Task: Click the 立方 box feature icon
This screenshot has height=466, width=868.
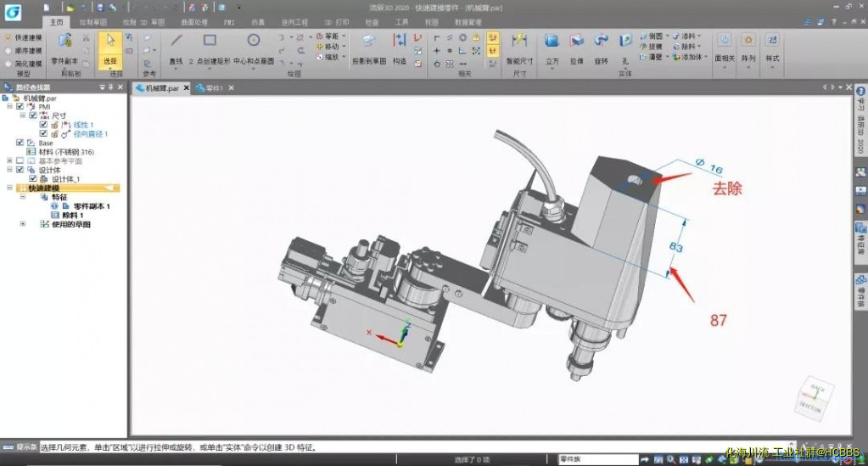Action: coord(552,42)
